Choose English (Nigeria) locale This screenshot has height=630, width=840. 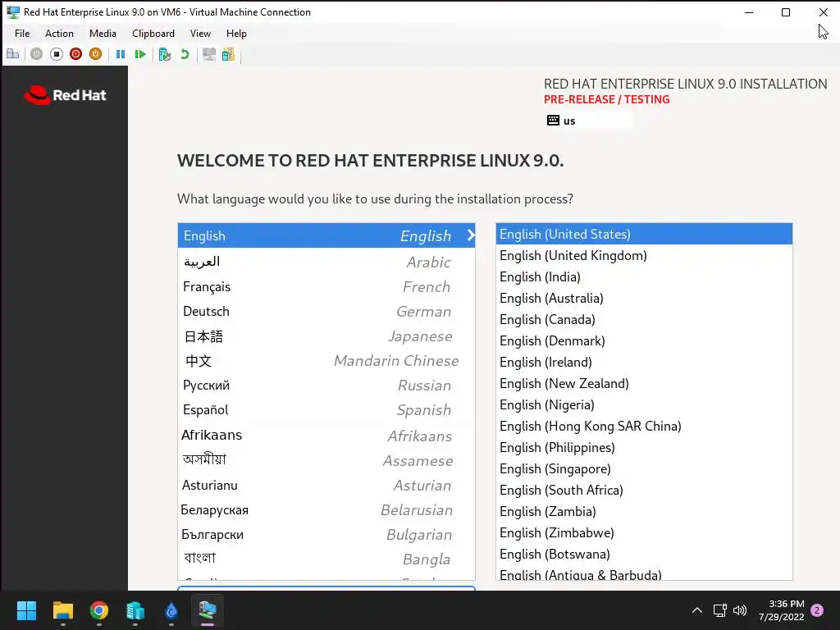(644, 405)
